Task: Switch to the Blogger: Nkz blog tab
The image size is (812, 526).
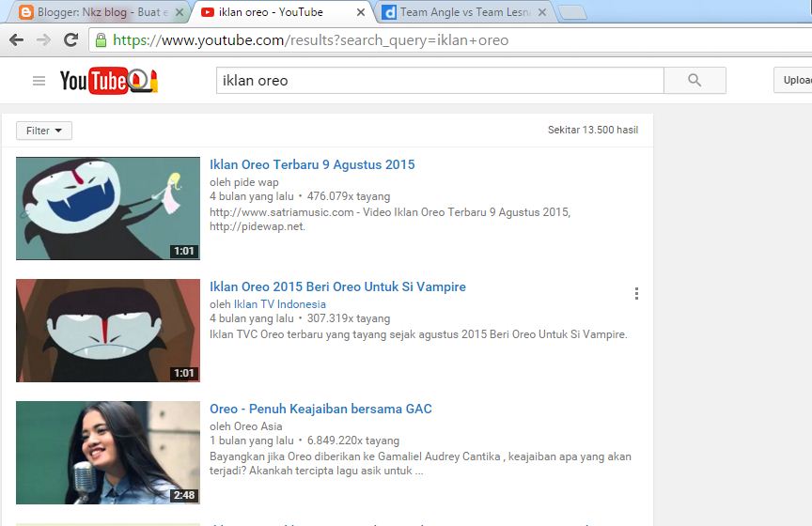Action: point(101,12)
